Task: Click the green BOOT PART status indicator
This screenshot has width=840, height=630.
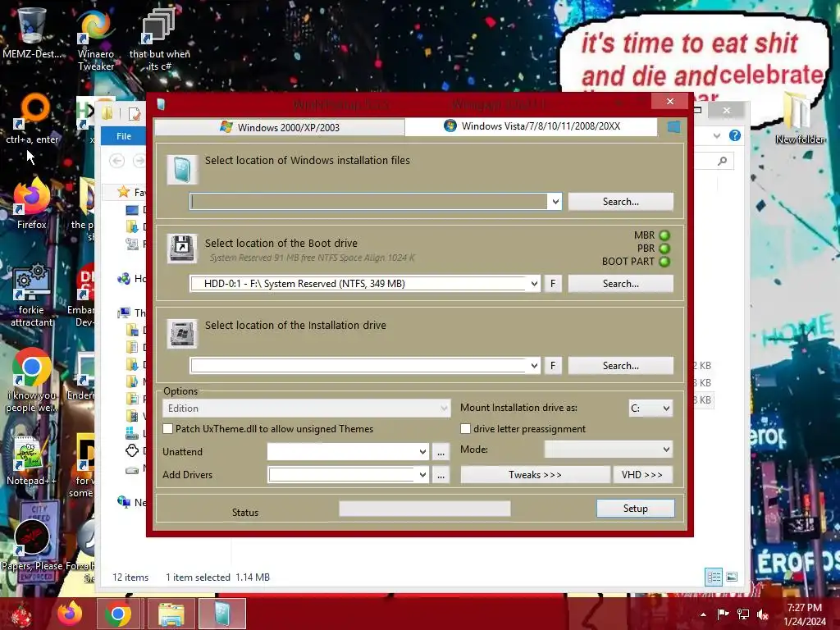Action: point(664,262)
